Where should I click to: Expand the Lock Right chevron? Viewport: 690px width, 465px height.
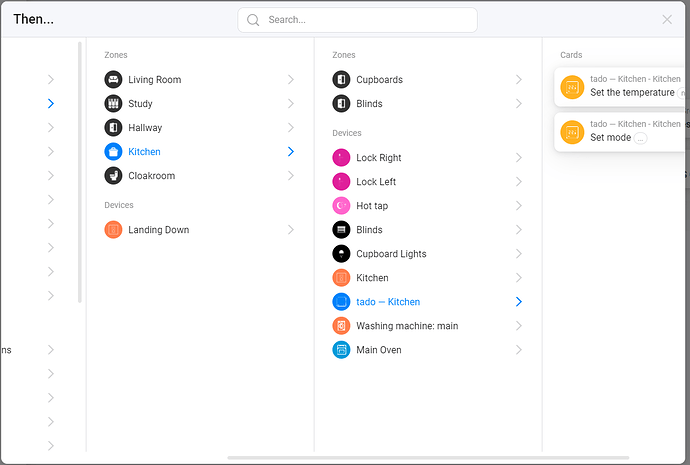pos(519,157)
